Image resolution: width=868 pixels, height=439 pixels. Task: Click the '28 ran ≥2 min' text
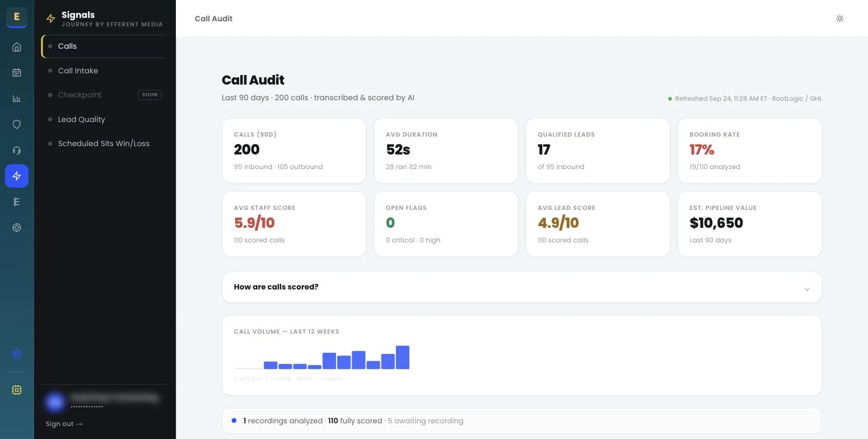[409, 167]
